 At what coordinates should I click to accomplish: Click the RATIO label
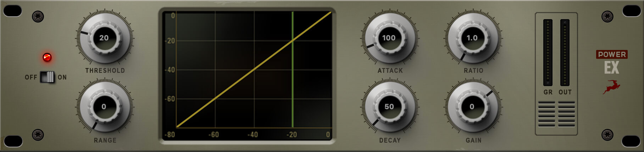coord(473,71)
